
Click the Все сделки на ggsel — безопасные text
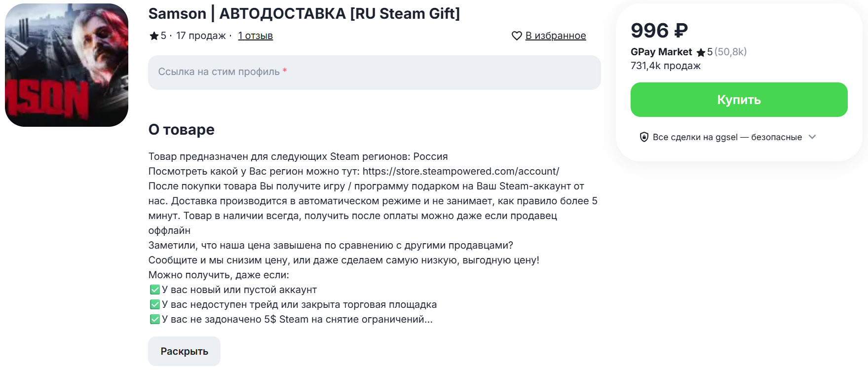pyautogui.click(x=727, y=137)
